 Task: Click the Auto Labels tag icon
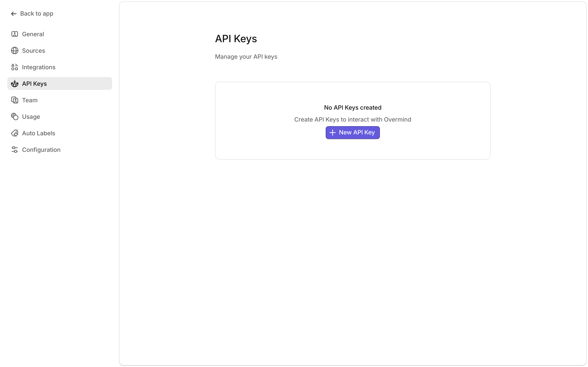pyautogui.click(x=14, y=133)
